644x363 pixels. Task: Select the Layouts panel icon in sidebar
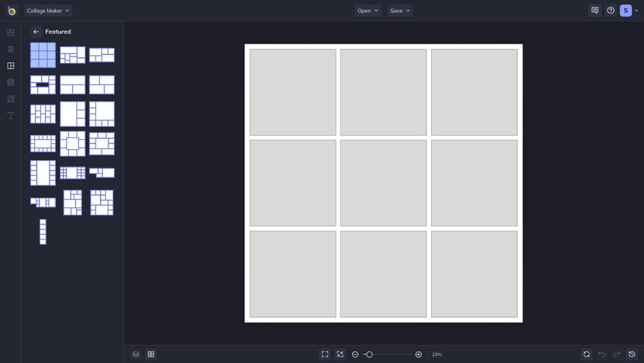(x=11, y=66)
